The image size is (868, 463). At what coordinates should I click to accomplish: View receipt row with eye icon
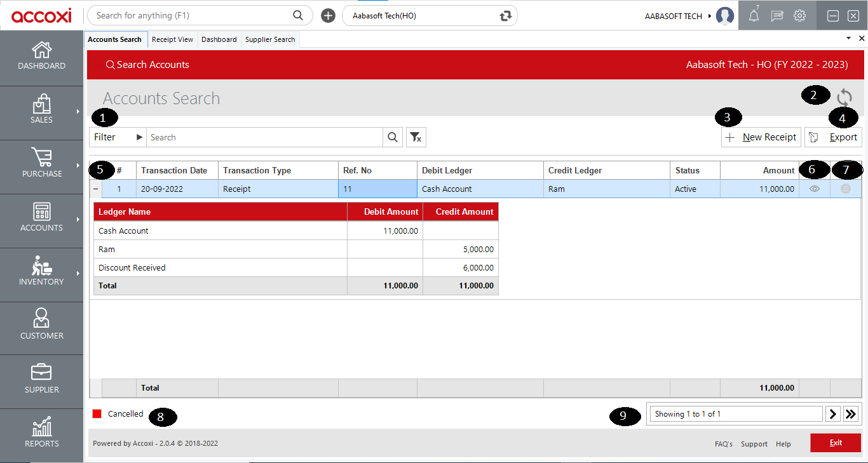pos(815,189)
